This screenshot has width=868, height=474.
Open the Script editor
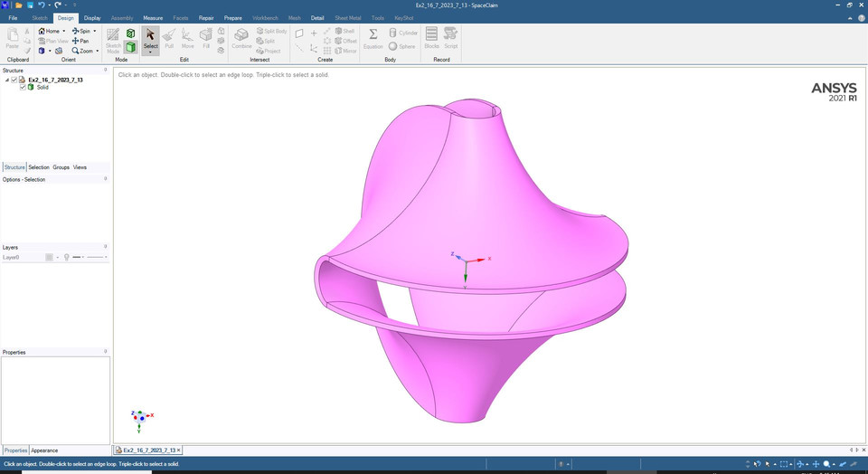click(x=450, y=39)
